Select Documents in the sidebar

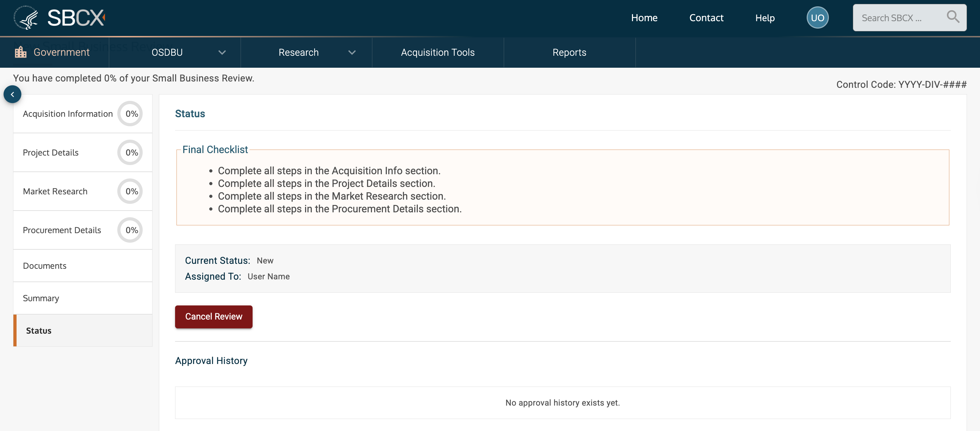[x=45, y=266]
